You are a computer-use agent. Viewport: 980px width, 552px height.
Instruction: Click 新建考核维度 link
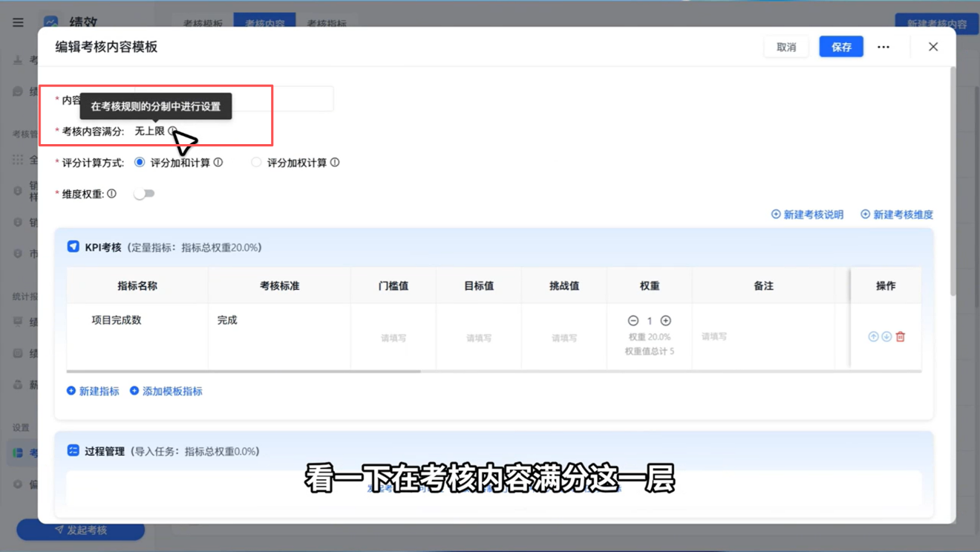(x=897, y=215)
